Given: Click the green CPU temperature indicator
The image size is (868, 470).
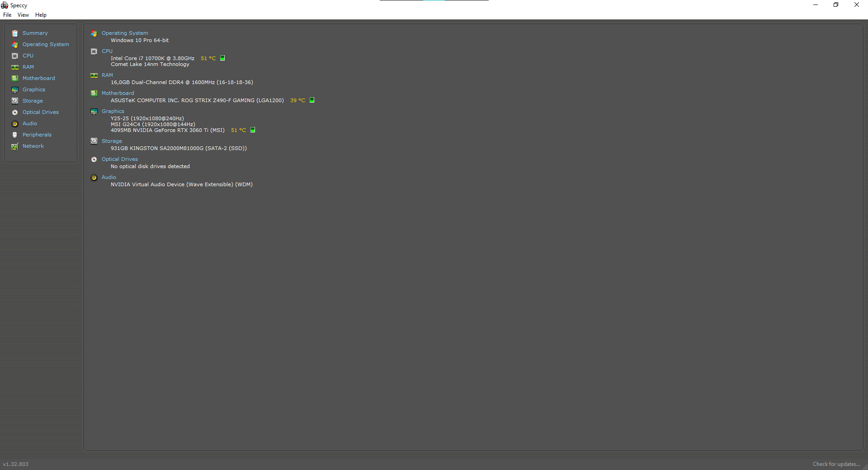Looking at the screenshot, I should pyautogui.click(x=222, y=58).
